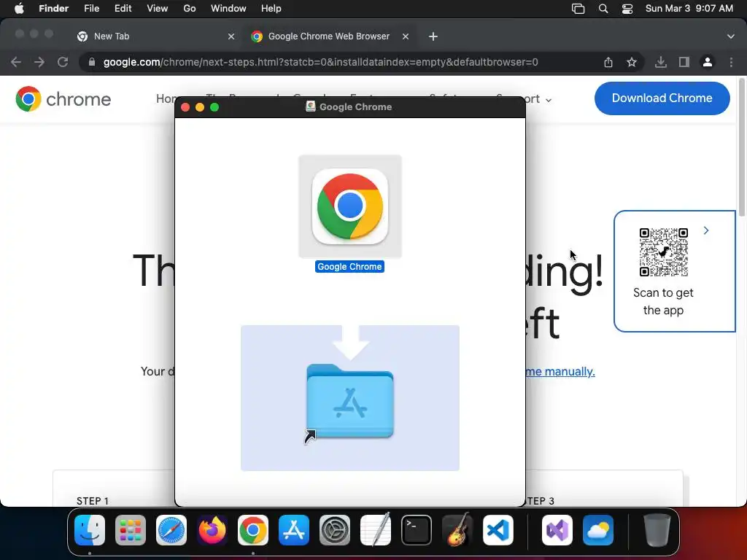Viewport: 747px width, 560px height.
Task: Open the Weather app from the Dock
Action: tap(598, 530)
